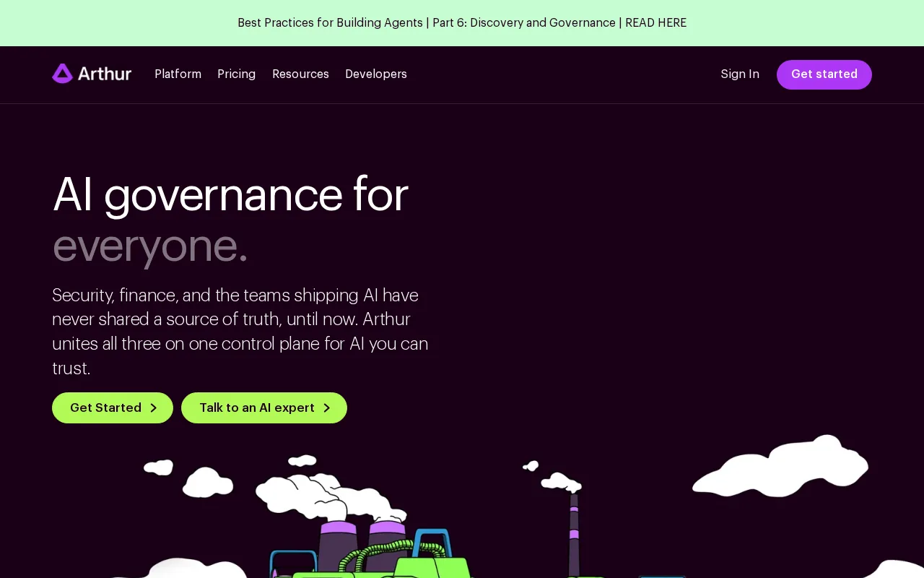Click the chevron on Talk to an AI expert
924x578 pixels.
(326, 408)
